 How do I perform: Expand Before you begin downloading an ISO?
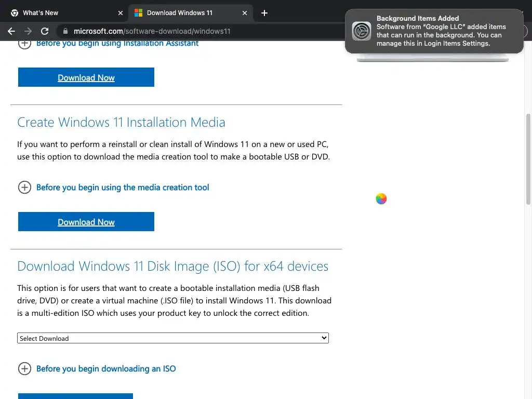pyautogui.click(x=24, y=369)
